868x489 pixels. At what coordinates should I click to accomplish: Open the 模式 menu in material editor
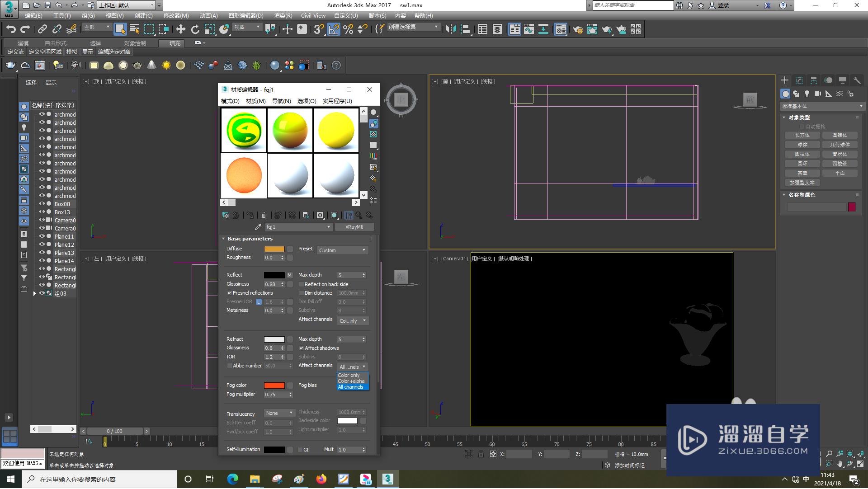231,101
